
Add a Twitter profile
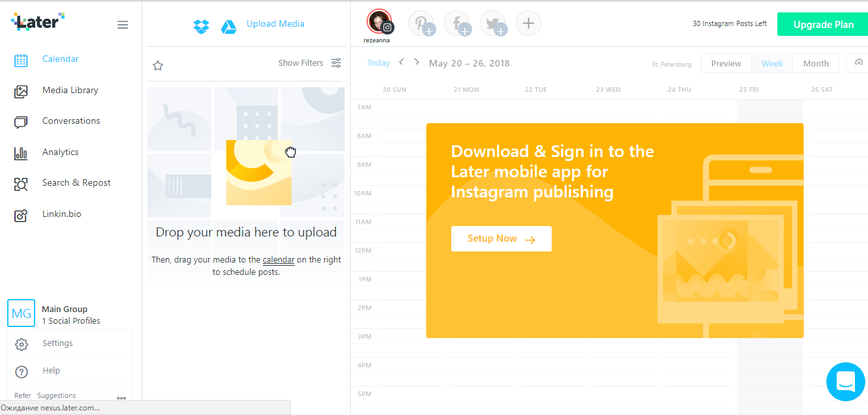pyautogui.click(x=493, y=24)
